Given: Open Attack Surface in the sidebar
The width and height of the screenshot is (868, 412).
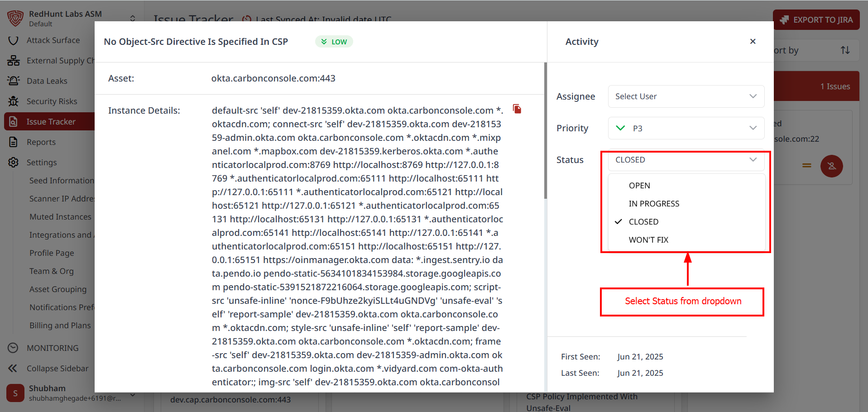Looking at the screenshot, I should coord(53,40).
